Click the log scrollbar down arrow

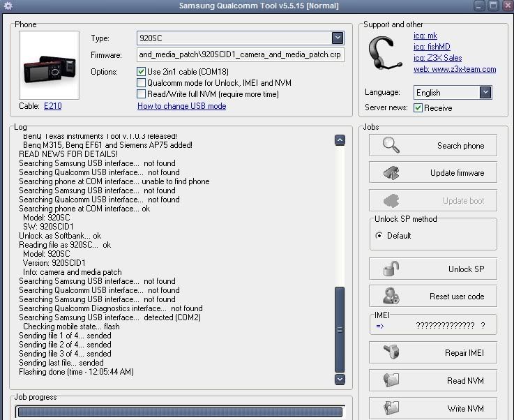[x=340, y=380]
